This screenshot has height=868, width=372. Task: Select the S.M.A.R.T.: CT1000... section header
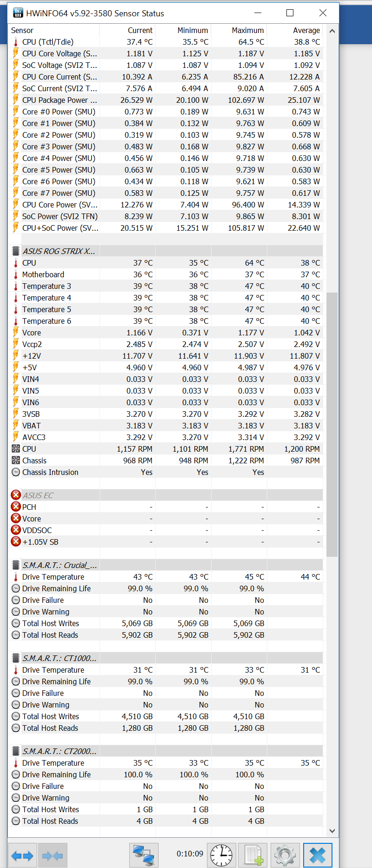[166, 658]
